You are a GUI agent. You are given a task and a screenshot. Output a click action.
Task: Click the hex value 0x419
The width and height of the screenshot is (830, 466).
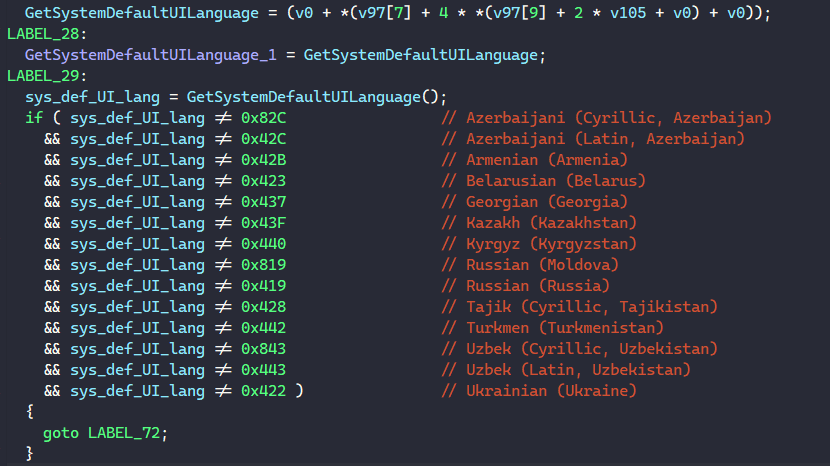pyautogui.click(x=263, y=286)
